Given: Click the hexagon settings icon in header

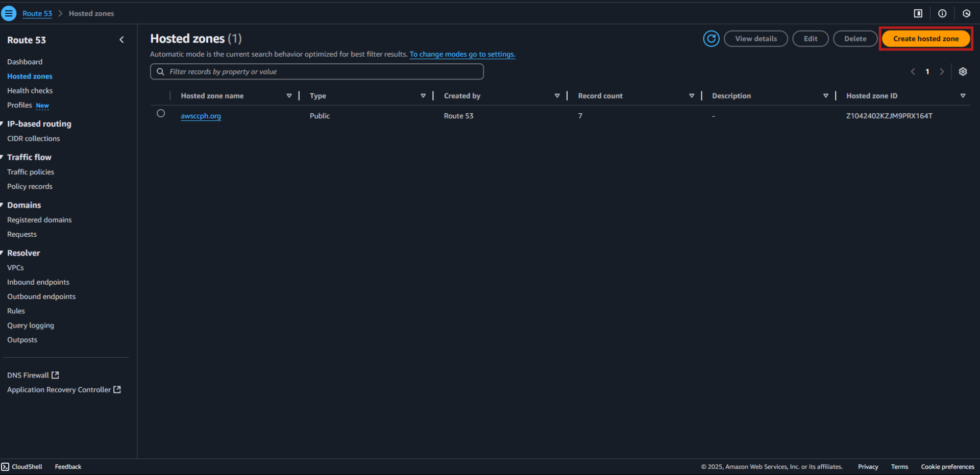Looking at the screenshot, I should 966,13.
